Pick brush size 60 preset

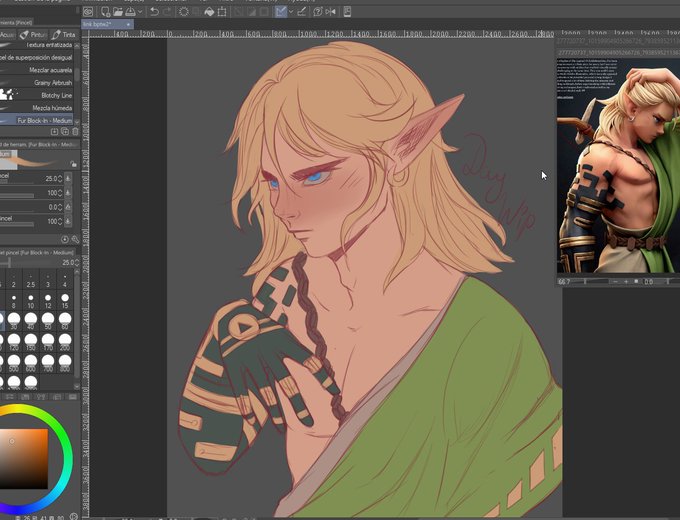click(65, 321)
